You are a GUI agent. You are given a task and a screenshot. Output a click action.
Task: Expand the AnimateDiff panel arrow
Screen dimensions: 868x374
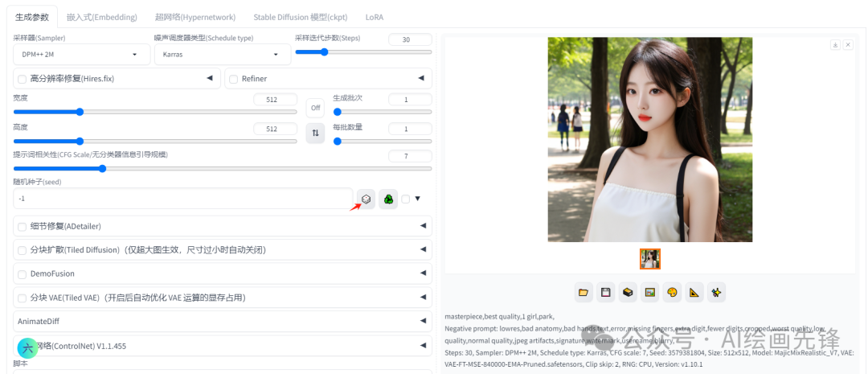coord(423,320)
